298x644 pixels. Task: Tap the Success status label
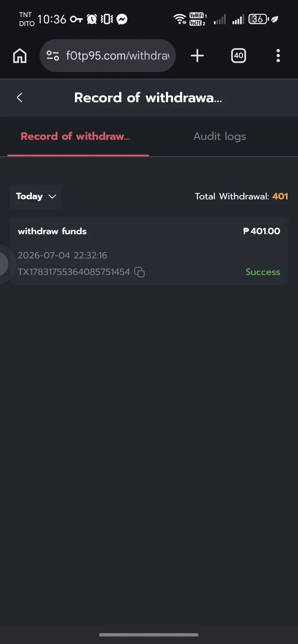[263, 272]
